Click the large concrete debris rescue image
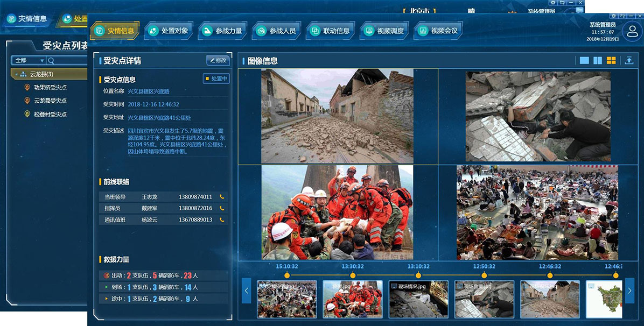 click(538, 116)
